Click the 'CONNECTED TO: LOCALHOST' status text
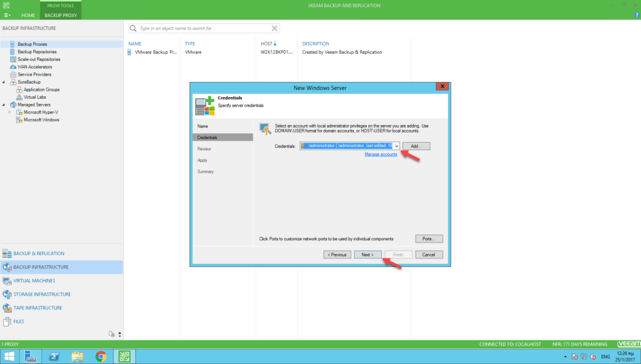Image resolution: width=641 pixels, height=364 pixels. click(510, 345)
